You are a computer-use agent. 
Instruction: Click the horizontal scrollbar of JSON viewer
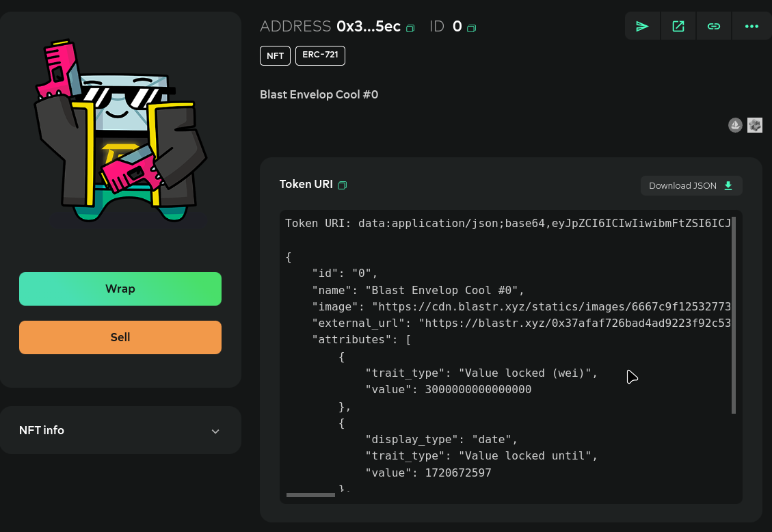click(310, 494)
